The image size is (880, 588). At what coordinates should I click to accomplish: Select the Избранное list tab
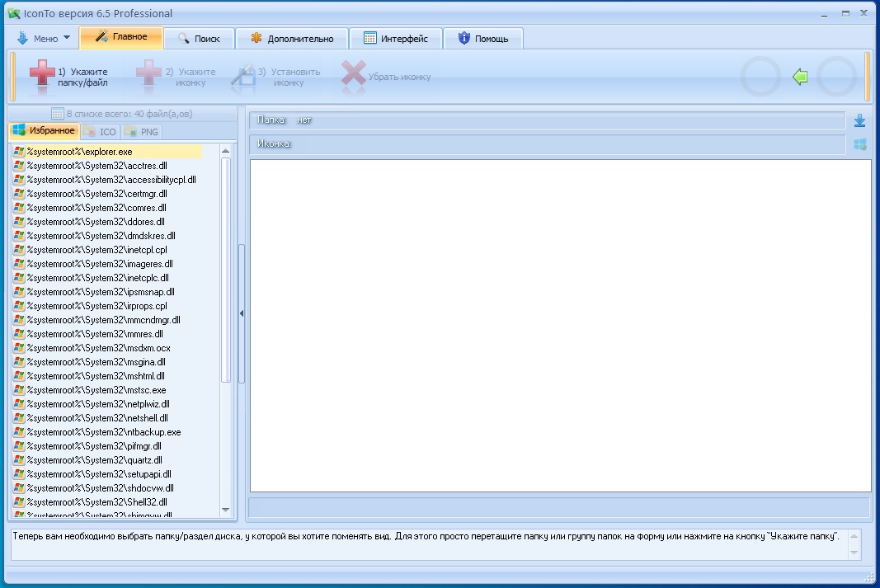tap(45, 131)
